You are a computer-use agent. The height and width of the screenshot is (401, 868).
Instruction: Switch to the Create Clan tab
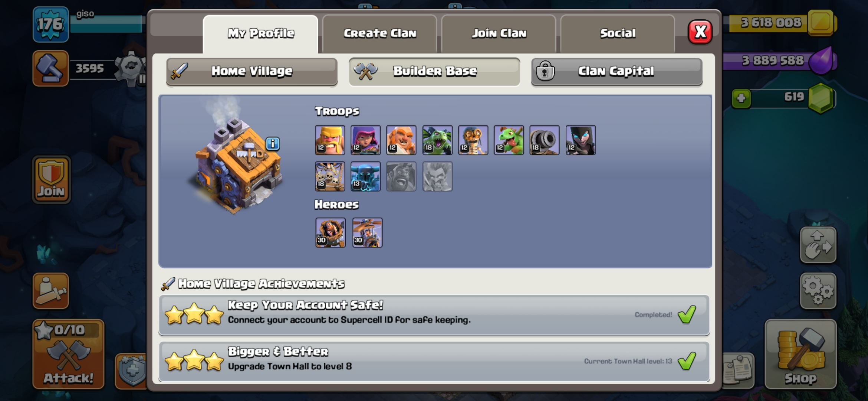click(379, 33)
